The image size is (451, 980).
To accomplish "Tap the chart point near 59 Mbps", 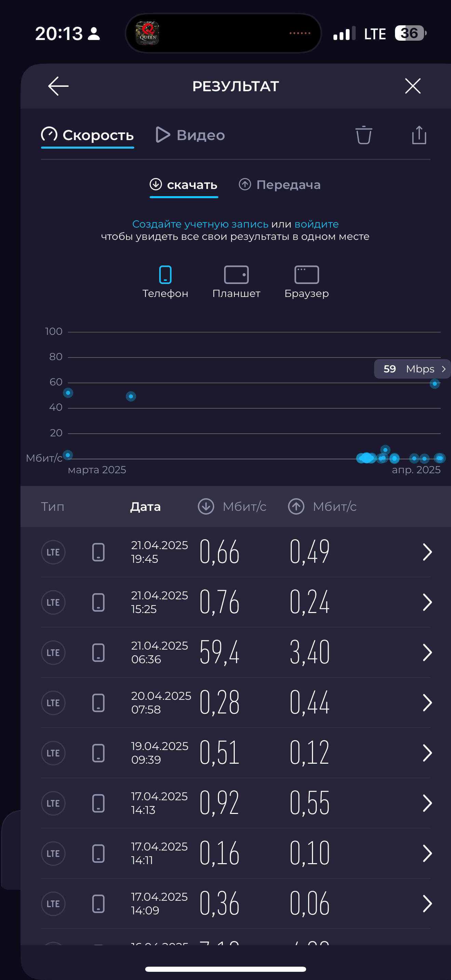I will click(434, 384).
